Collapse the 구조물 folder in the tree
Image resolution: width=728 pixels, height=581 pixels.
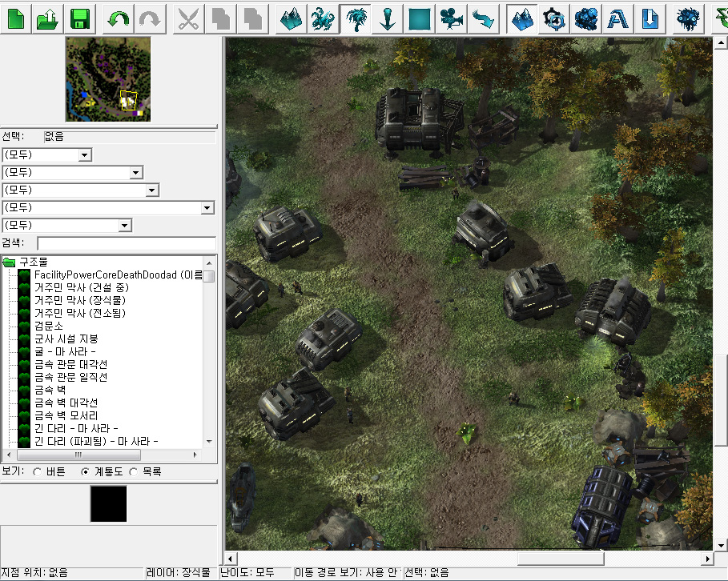(9, 262)
